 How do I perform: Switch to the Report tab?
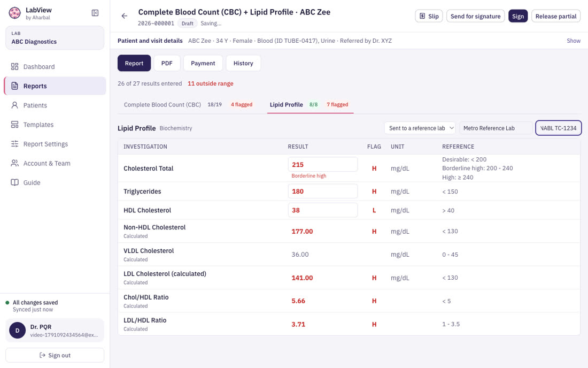tap(134, 63)
